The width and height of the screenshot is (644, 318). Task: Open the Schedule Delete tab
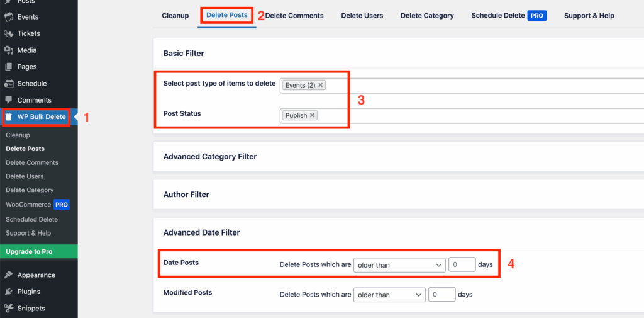498,16
